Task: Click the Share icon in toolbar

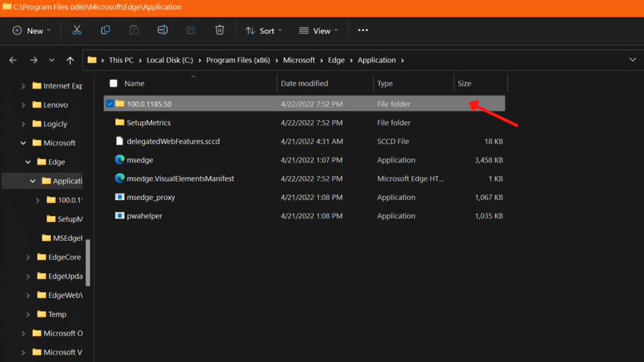Action: [x=191, y=30]
